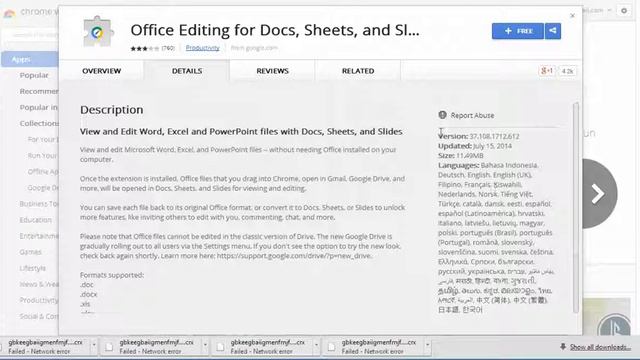
Task: Open the OVERVIEW tab
Action: 102,71
